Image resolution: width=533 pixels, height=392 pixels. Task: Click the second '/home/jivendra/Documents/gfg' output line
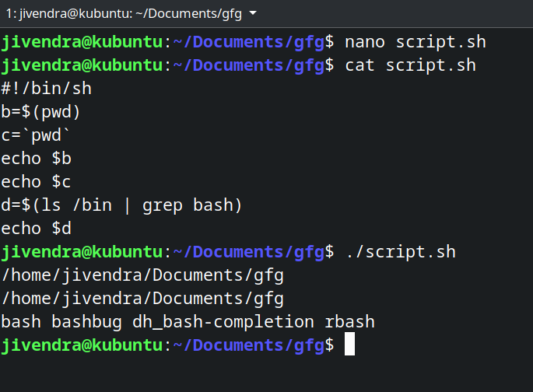[142, 299]
